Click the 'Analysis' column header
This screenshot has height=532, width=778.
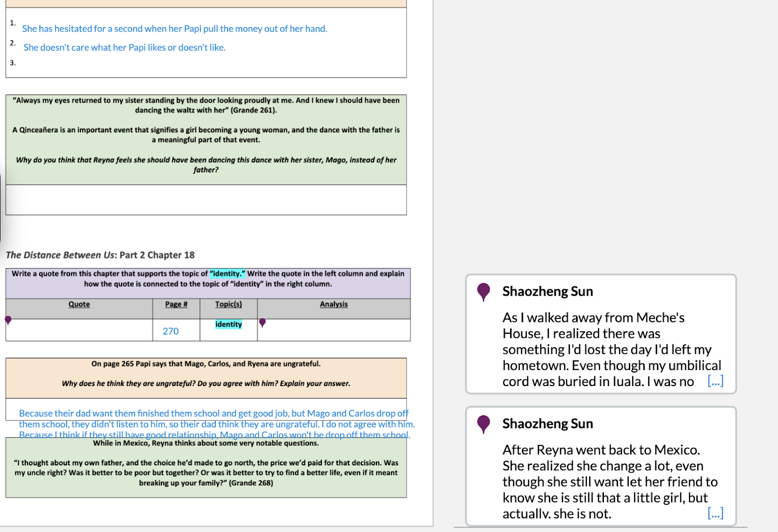[x=334, y=304]
